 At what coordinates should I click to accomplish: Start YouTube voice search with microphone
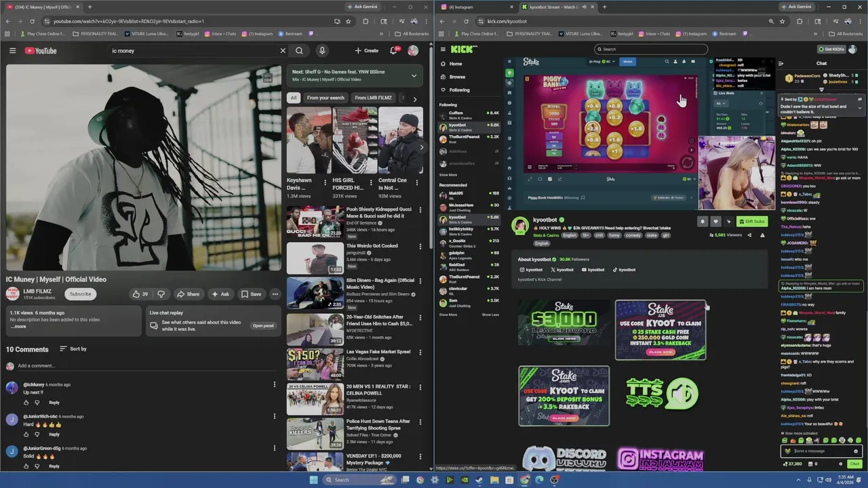coord(322,51)
